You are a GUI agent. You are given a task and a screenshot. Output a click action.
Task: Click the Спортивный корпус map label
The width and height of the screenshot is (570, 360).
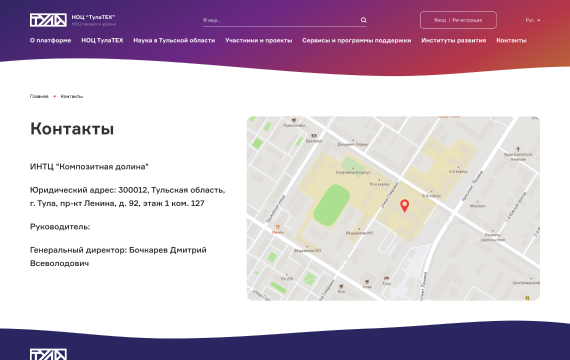pyautogui.click(x=353, y=172)
